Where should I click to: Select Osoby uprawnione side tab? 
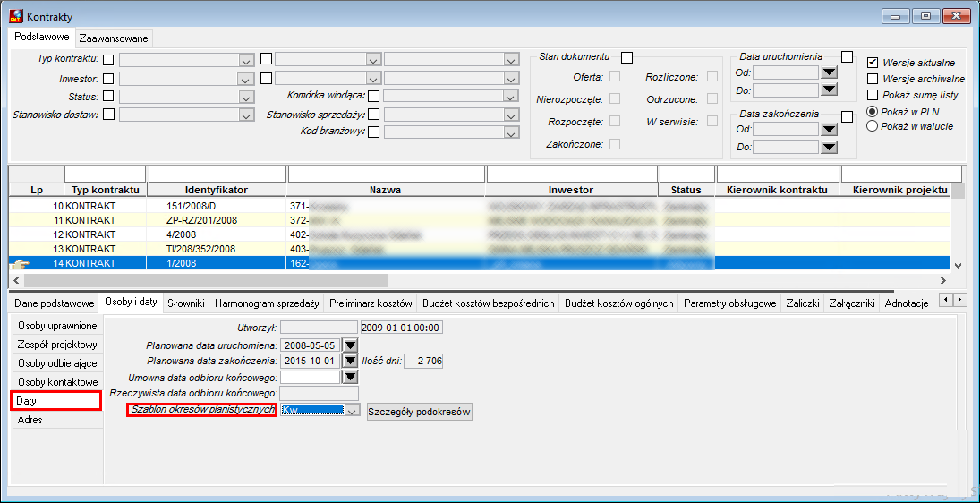[57, 326]
